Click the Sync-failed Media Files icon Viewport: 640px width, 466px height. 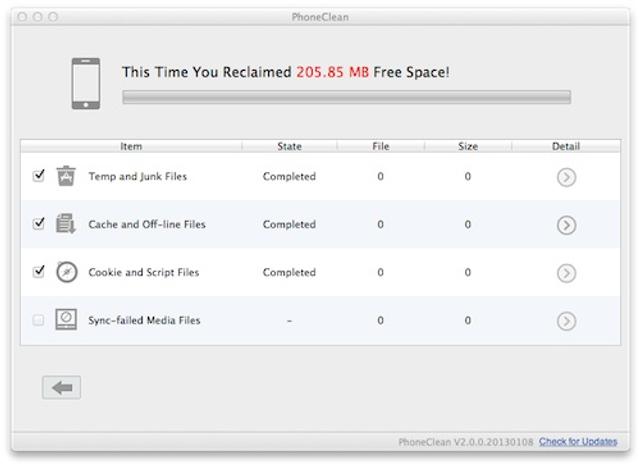click(x=66, y=320)
